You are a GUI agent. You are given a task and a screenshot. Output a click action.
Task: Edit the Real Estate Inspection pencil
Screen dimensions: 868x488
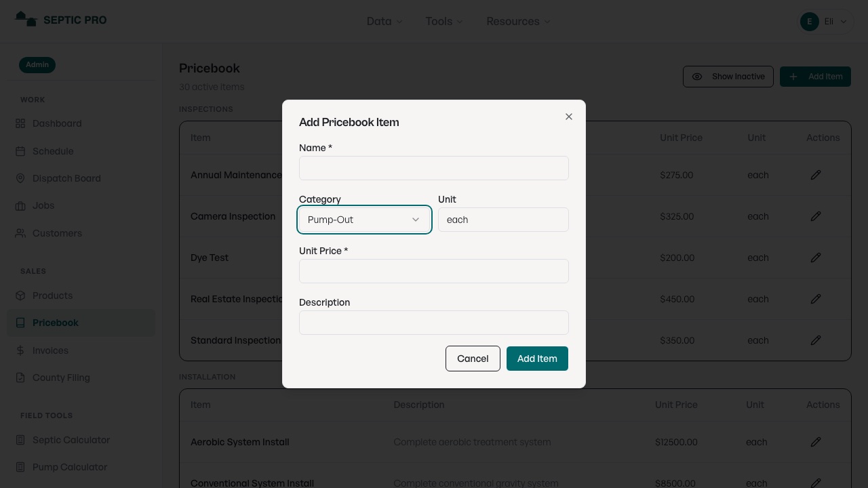816,299
